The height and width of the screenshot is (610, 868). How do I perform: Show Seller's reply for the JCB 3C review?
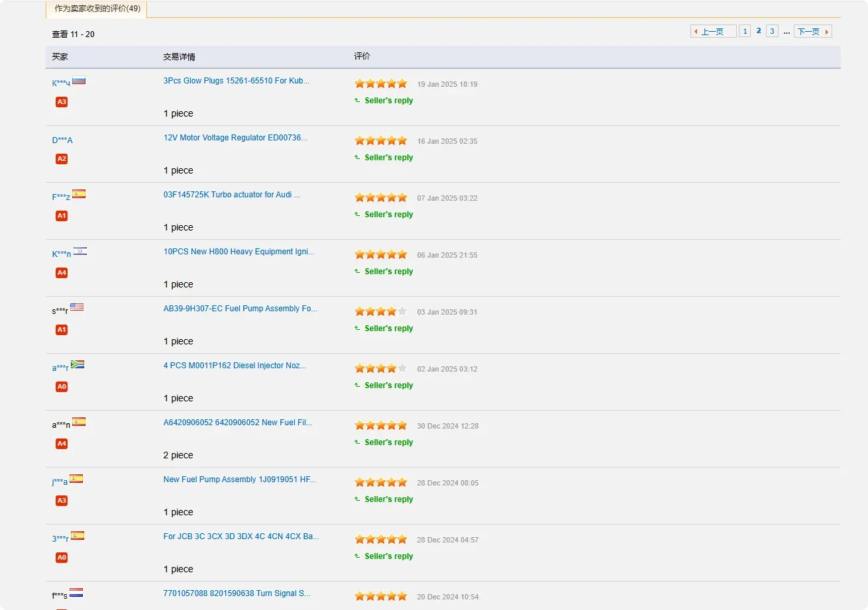pyautogui.click(x=388, y=556)
